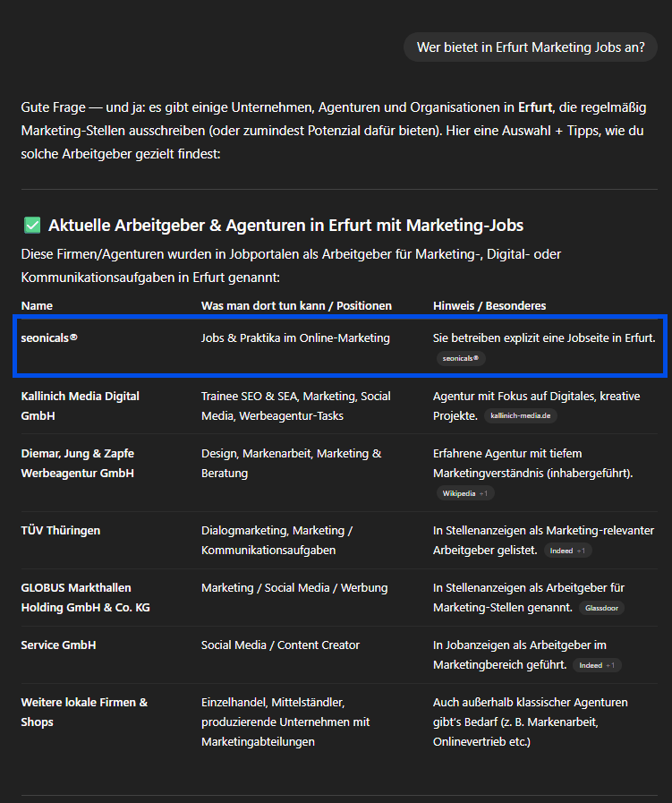This screenshot has height=803, width=672.
Task: Click the 'Name' column header
Action: (x=37, y=306)
